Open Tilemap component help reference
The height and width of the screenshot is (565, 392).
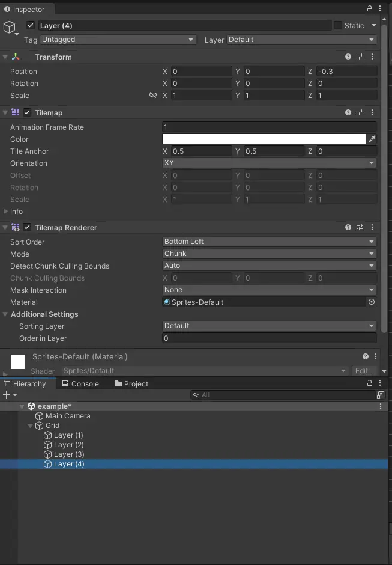pyautogui.click(x=348, y=112)
